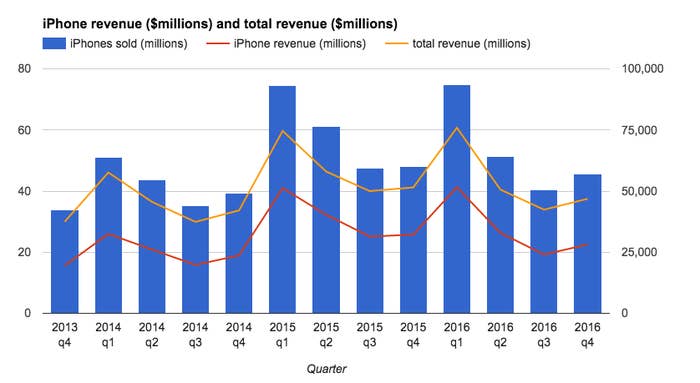Click the 'Quarter' axis title
700x383 pixels.
(326, 369)
